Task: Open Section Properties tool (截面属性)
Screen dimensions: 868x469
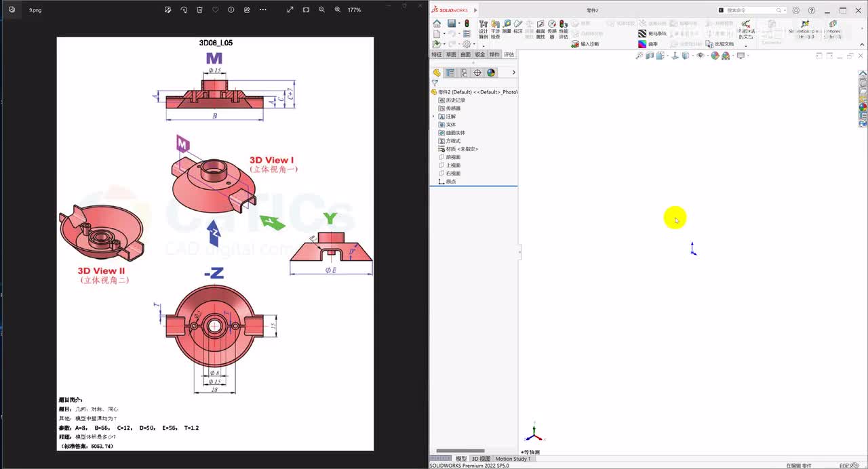Action: 540,28
